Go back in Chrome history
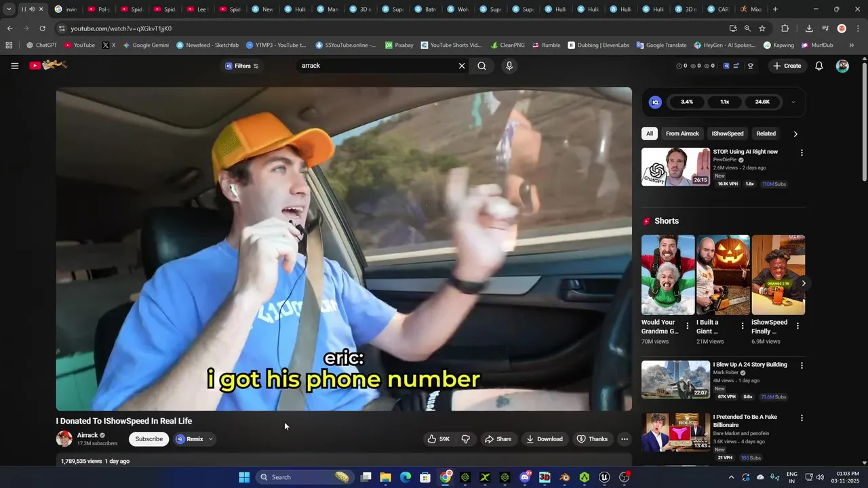868x488 pixels. pos(9,28)
